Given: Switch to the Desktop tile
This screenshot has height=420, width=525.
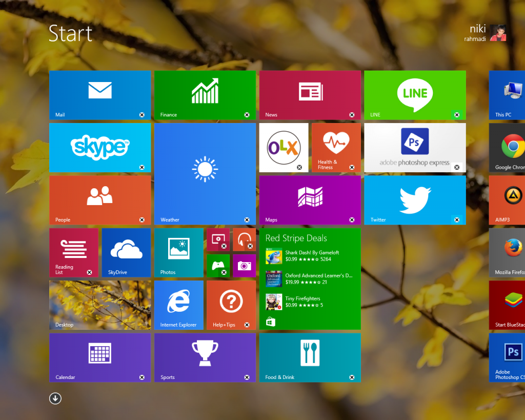Looking at the screenshot, I should point(100,305).
